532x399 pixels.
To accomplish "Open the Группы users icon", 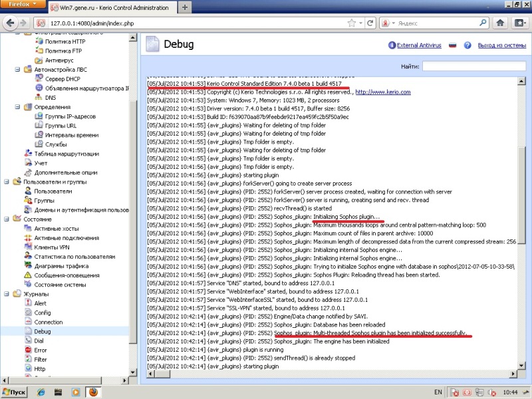I will (28, 200).
